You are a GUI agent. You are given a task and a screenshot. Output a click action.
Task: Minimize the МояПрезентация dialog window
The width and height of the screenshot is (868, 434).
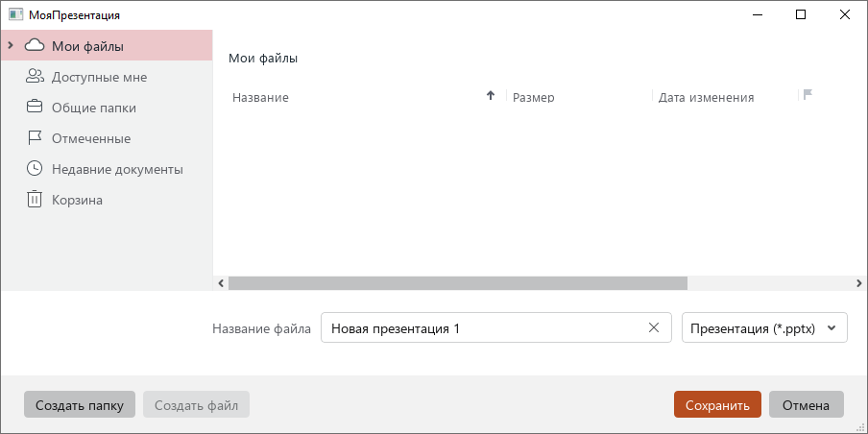point(757,15)
